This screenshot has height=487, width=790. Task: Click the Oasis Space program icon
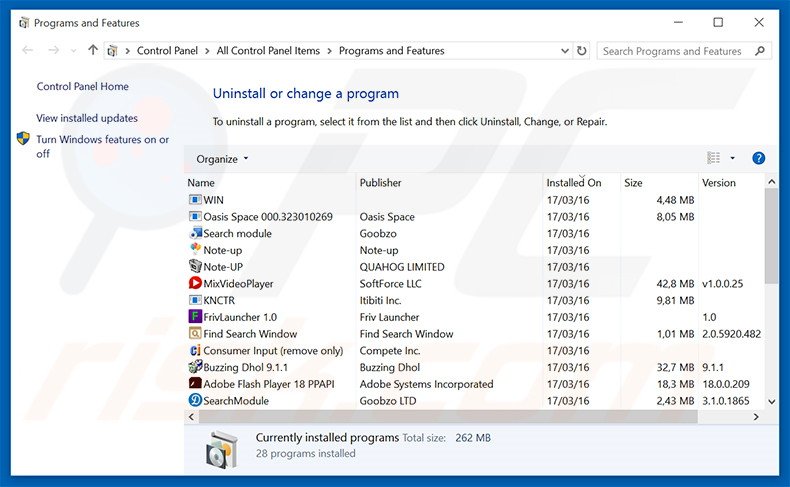tap(195, 217)
